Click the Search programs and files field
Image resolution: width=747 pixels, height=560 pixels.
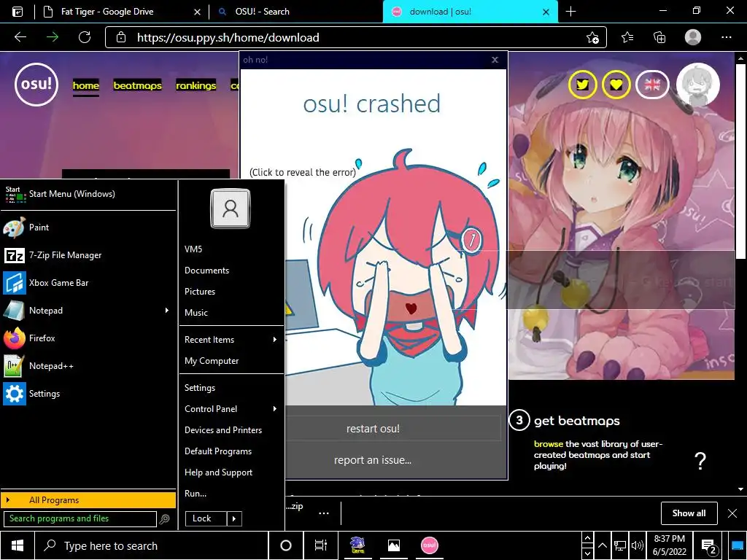[80, 518]
